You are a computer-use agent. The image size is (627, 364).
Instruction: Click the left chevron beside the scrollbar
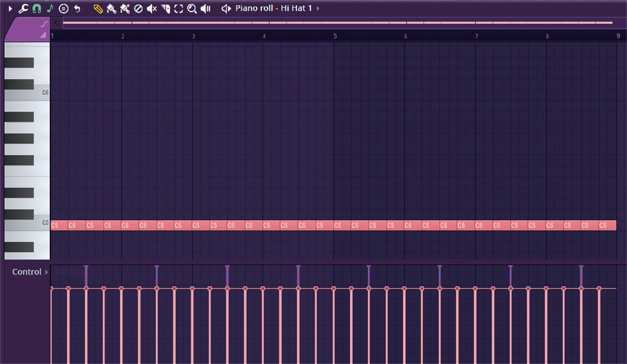tap(56, 22)
